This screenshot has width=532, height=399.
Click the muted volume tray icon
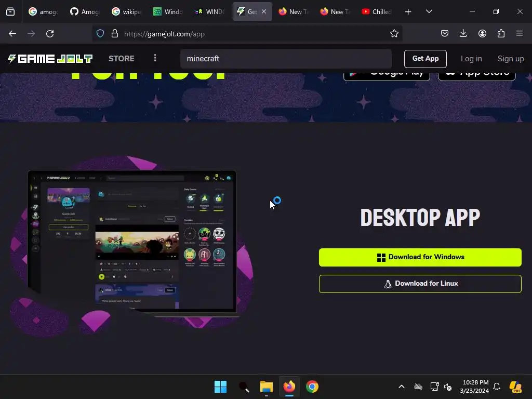click(x=448, y=387)
